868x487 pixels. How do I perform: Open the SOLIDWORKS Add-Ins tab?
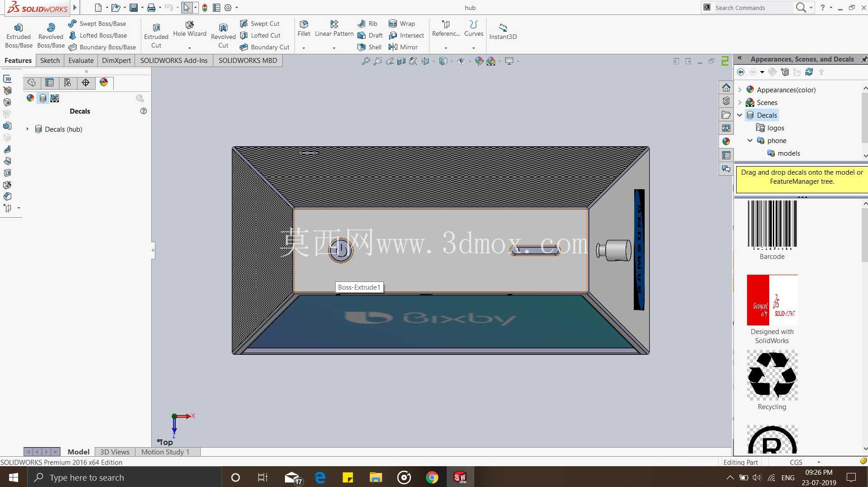pyautogui.click(x=174, y=61)
